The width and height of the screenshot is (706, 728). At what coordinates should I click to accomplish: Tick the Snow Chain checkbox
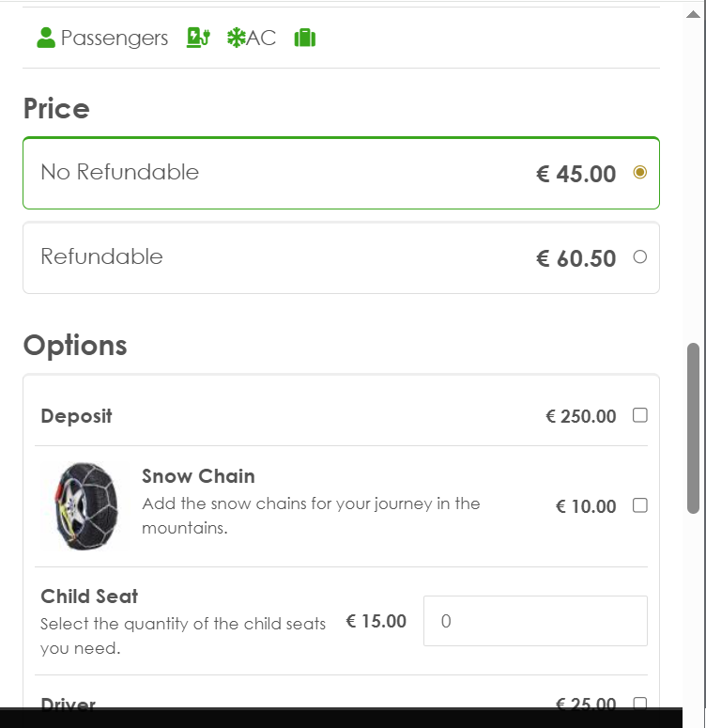pos(640,505)
